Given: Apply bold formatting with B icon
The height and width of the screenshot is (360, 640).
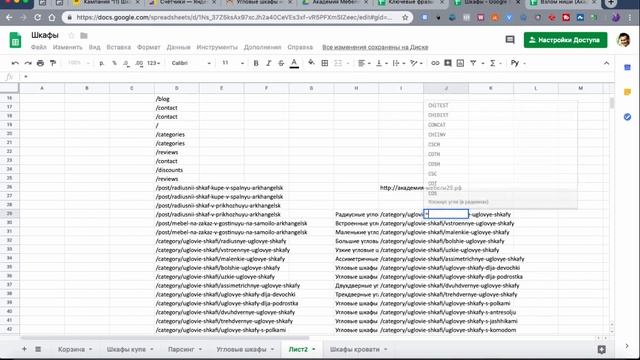Looking at the screenshot, I should pos(256,63).
